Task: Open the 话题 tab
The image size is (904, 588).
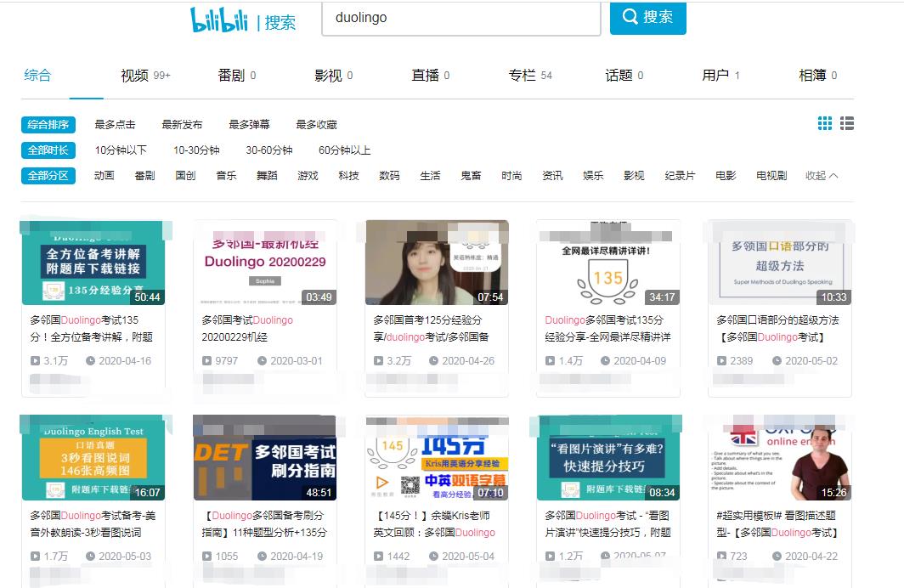Action: point(624,76)
